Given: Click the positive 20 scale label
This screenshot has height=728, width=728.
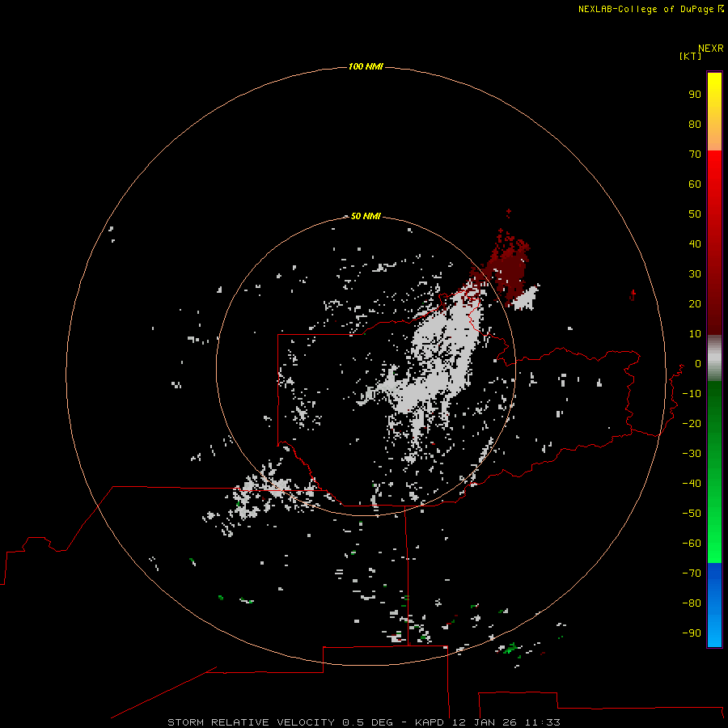Looking at the screenshot, I should point(695,304).
